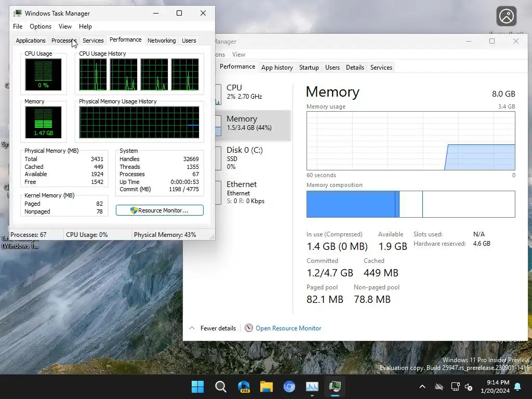Collapse view with the Fewer details chevron
The height and width of the screenshot is (399, 532).
coord(192,328)
